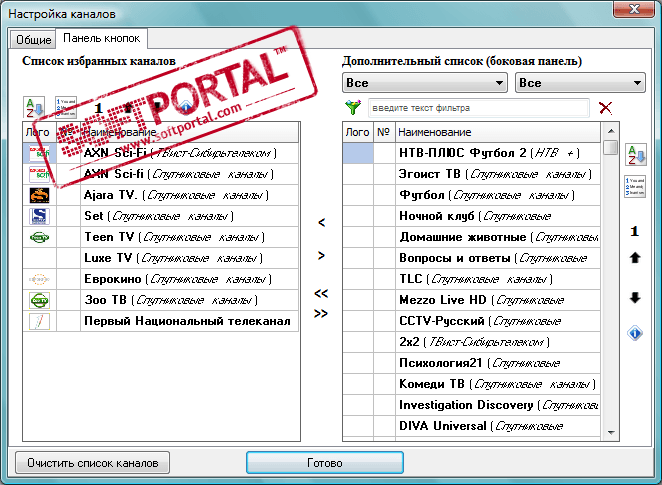Click Teen TV channel logo

pyautogui.click(x=39, y=237)
